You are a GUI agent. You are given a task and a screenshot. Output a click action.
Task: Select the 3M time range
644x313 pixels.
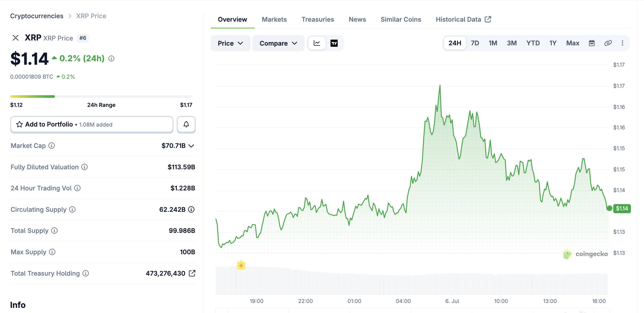512,43
